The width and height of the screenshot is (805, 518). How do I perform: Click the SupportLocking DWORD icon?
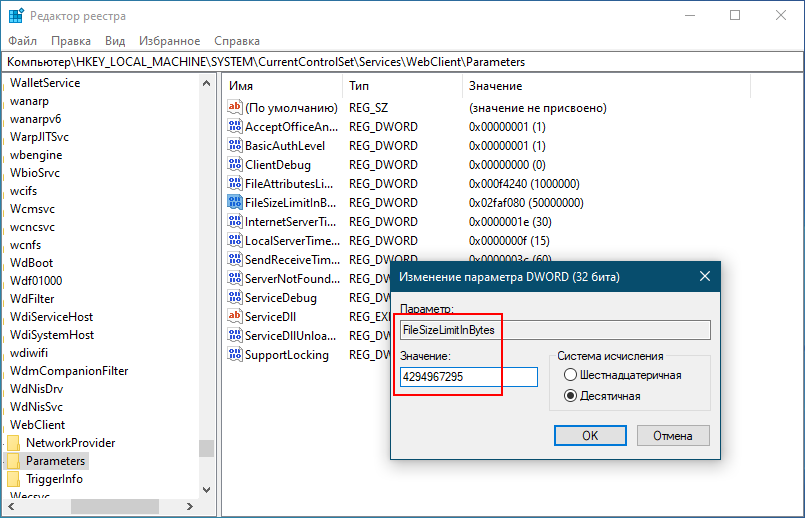235,355
